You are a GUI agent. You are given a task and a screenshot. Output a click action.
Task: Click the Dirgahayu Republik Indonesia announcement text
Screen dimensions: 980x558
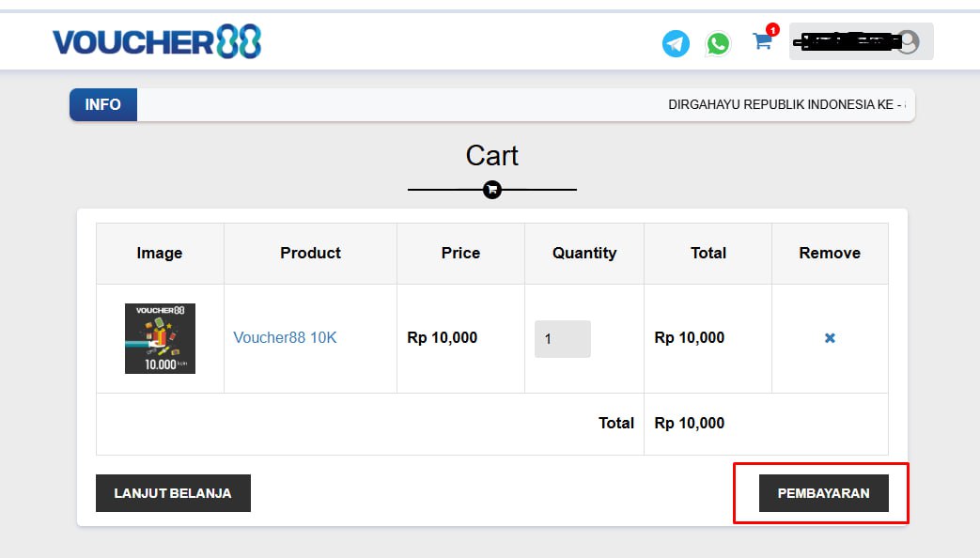[787, 104]
